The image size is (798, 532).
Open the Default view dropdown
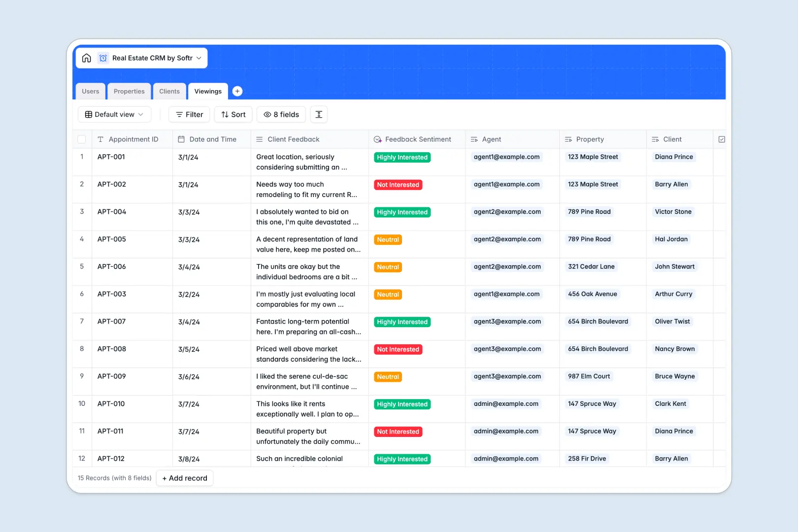tap(114, 114)
